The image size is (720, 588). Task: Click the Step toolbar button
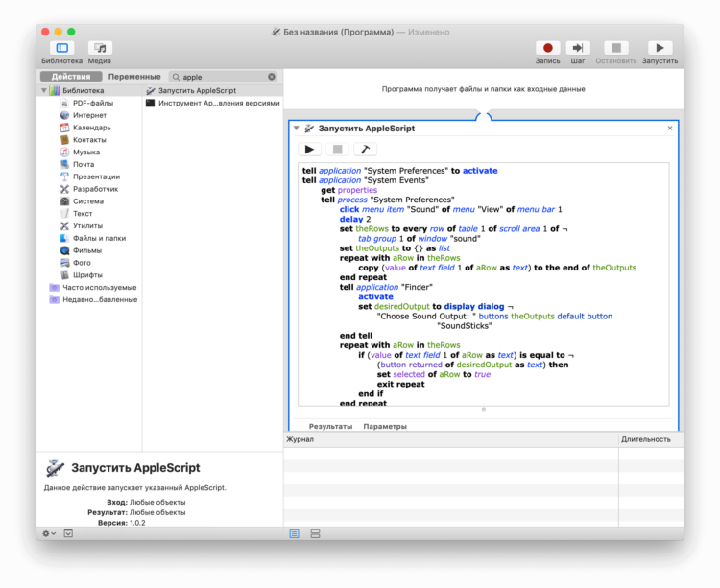(578, 48)
